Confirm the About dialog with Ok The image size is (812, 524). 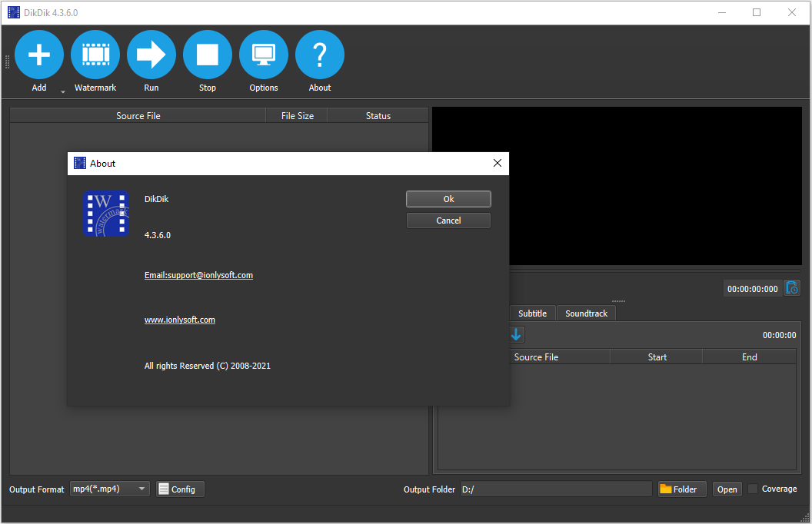(x=448, y=199)
